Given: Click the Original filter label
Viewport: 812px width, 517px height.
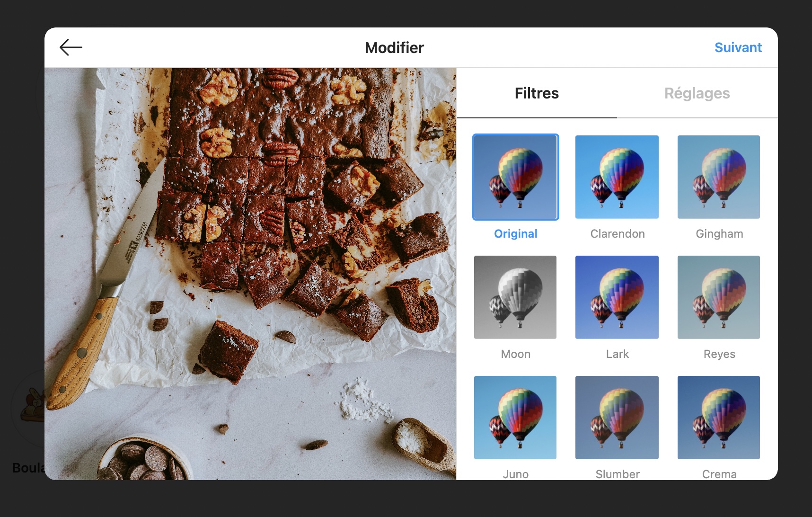Looking at the screenshot, I should coord(516,234).
